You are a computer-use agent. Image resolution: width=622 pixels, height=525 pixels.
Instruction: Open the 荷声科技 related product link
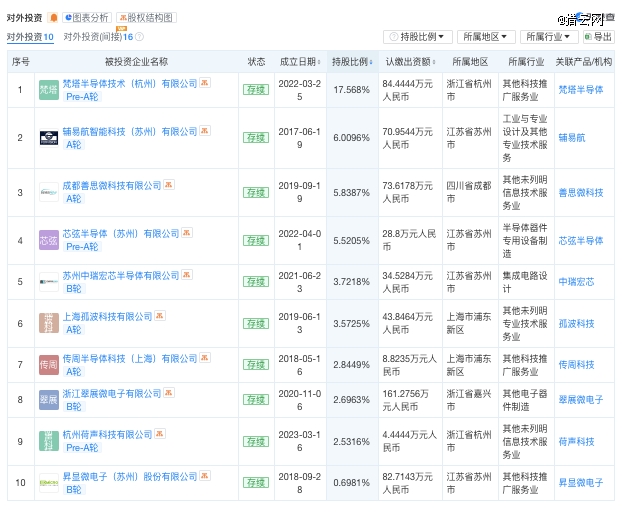pos(576,441)
